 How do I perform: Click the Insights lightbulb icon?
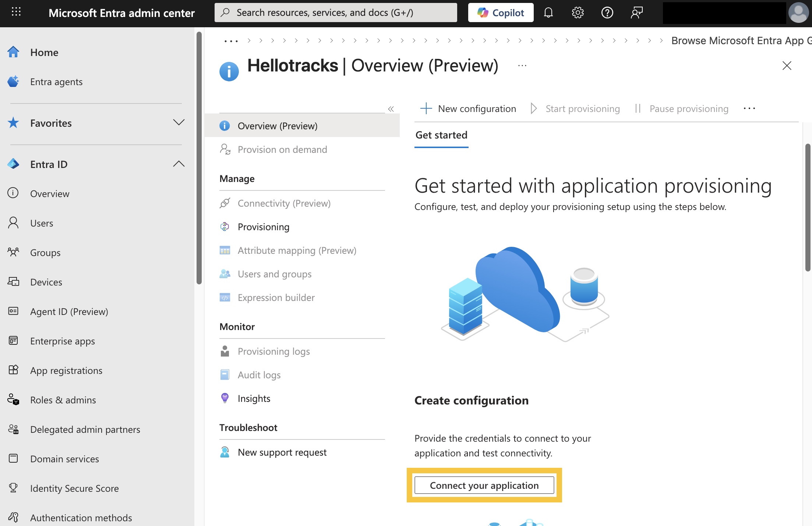(x=225, y=398)
